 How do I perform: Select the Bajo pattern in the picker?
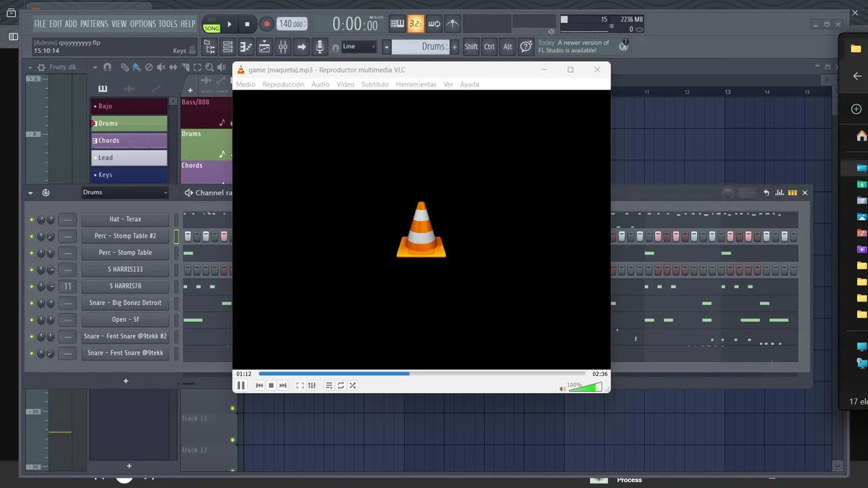(129, 106)
